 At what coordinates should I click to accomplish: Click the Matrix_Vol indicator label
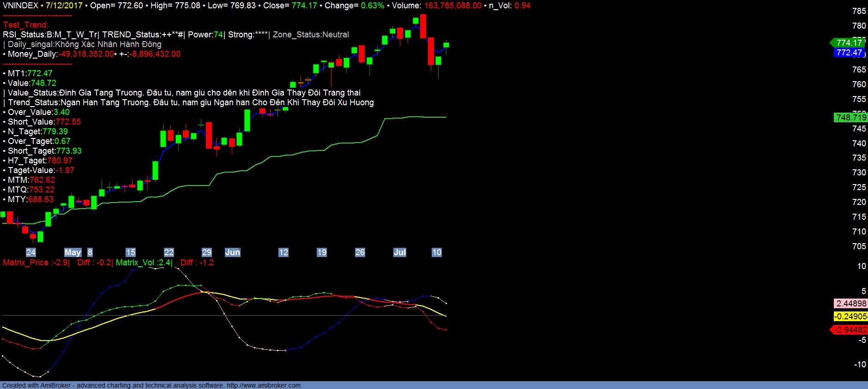click(143, 263)
